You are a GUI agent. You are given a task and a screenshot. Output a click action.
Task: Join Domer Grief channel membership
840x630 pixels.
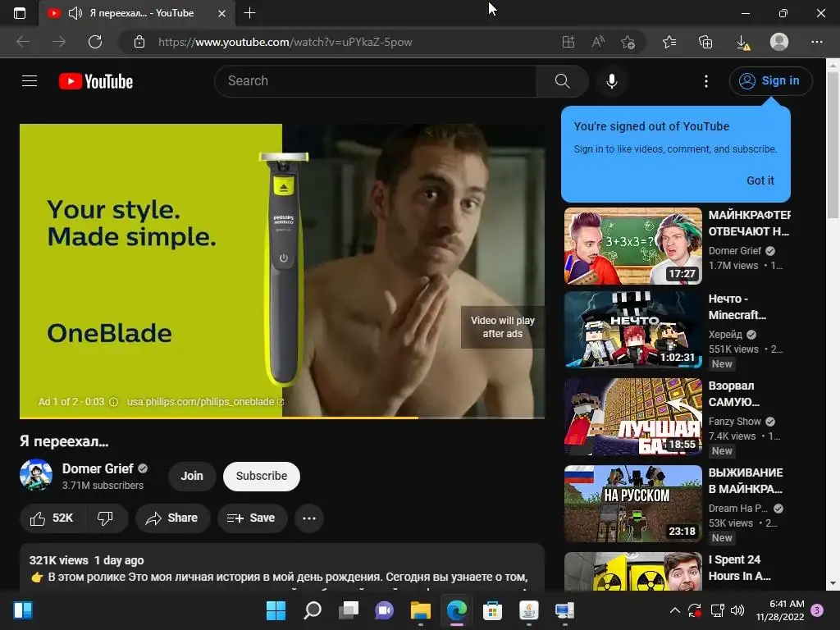pyautogui.click(x=192, y=476)
